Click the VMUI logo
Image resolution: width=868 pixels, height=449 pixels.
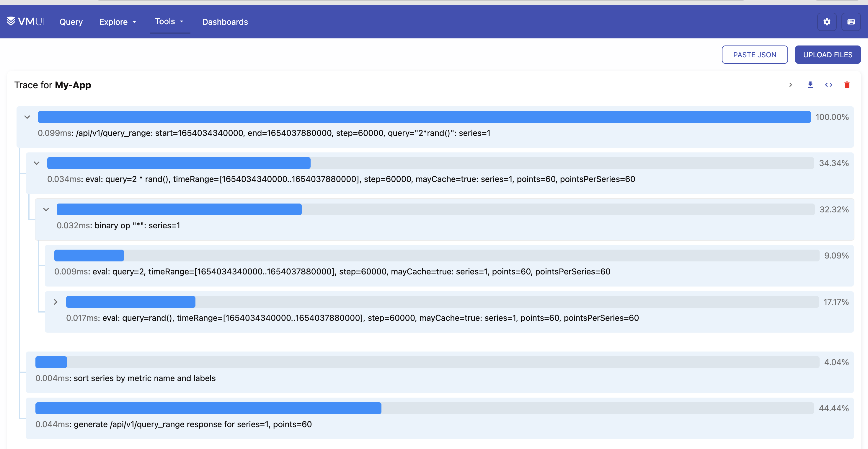coord(26,22)
